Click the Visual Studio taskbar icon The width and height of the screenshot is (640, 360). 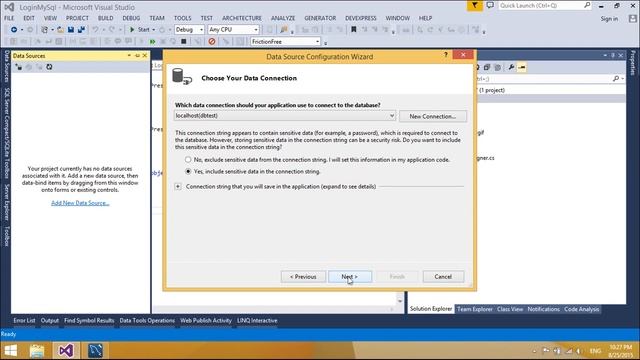[x=66, y=351]
